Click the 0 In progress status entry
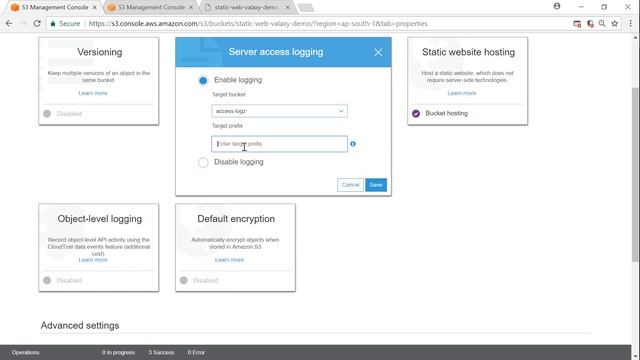Viewport: 640px width, 360px height. click(118, 352)
